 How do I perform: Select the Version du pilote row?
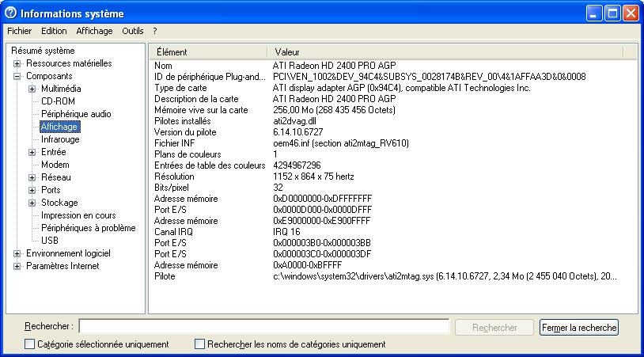[393, 132]
